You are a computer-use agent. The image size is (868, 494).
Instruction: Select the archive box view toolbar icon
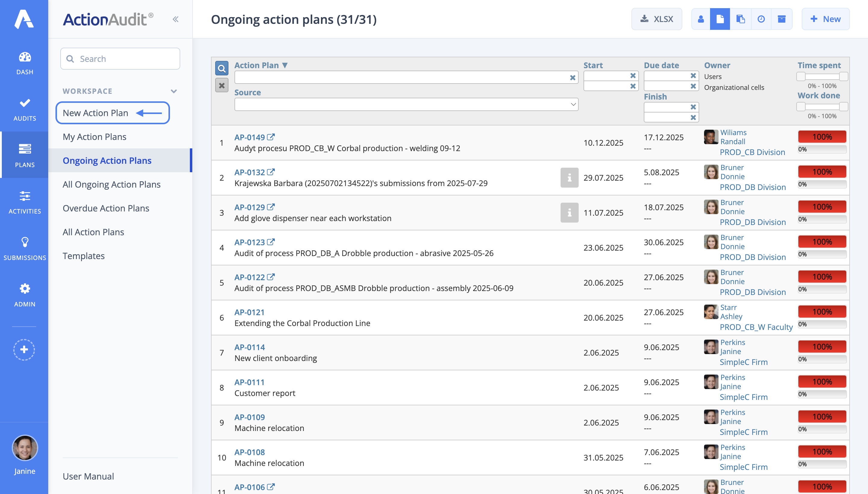[x=782, y=19]
